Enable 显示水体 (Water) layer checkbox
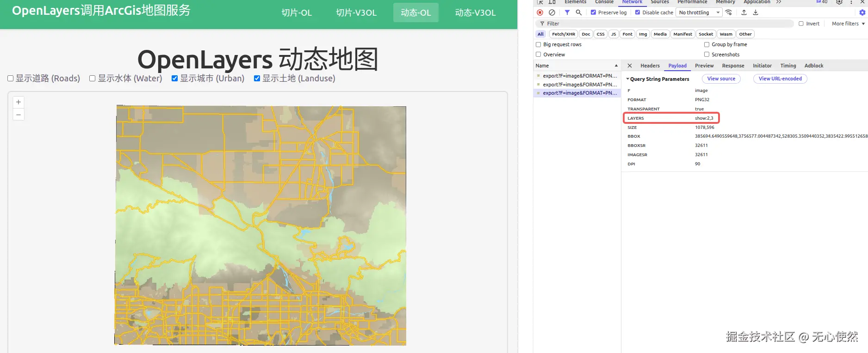868x353 pixels. pos(92,79)
